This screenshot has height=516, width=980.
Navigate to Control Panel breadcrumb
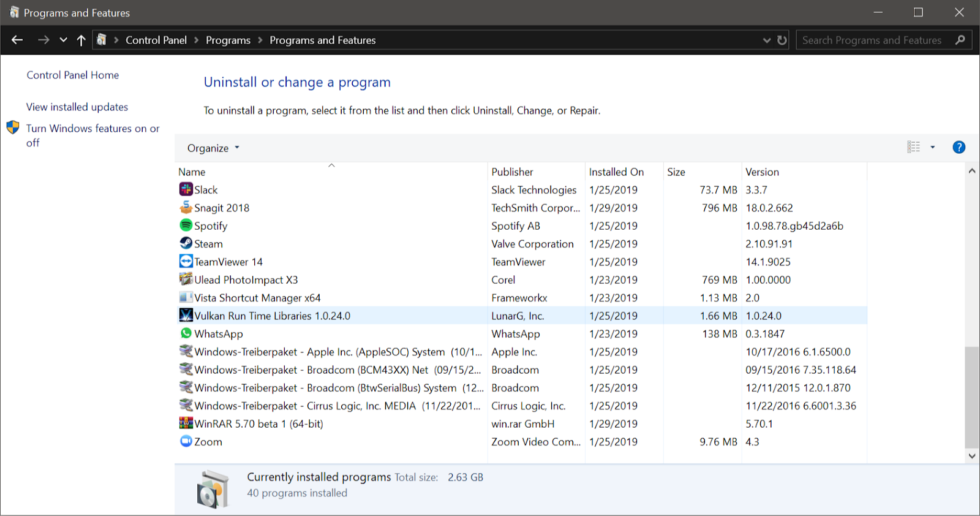click(156, 40)
